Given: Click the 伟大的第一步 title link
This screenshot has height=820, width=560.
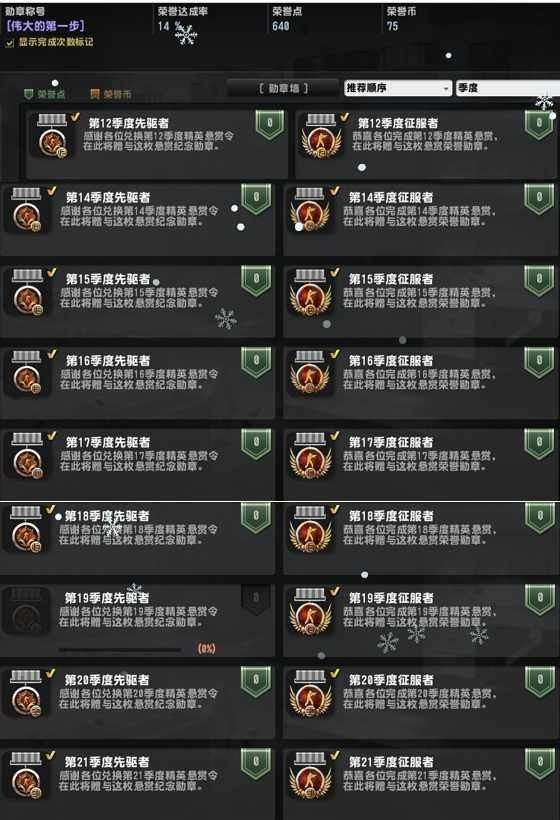Looking at the screenshot, I should [x=44, y=26].
